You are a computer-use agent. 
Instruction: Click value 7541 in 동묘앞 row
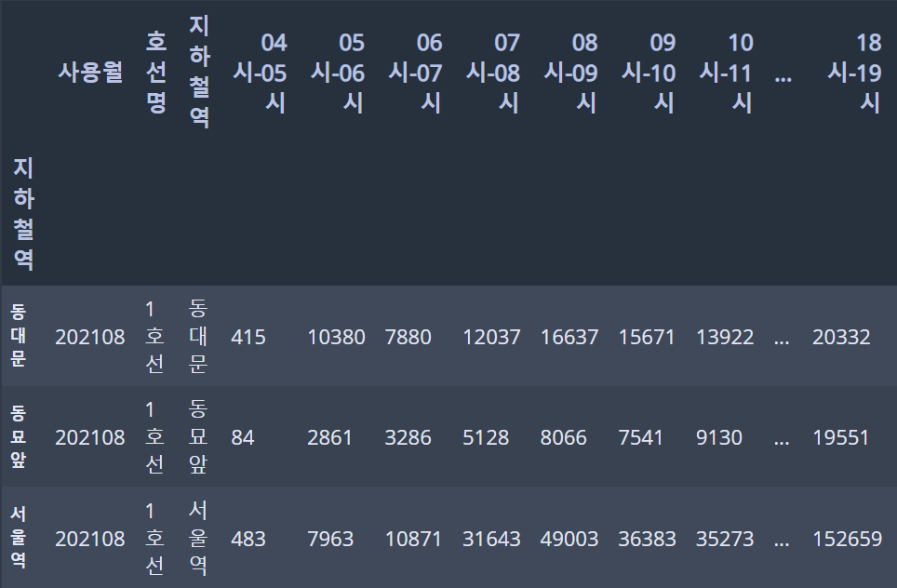click(x=640, y=437)
